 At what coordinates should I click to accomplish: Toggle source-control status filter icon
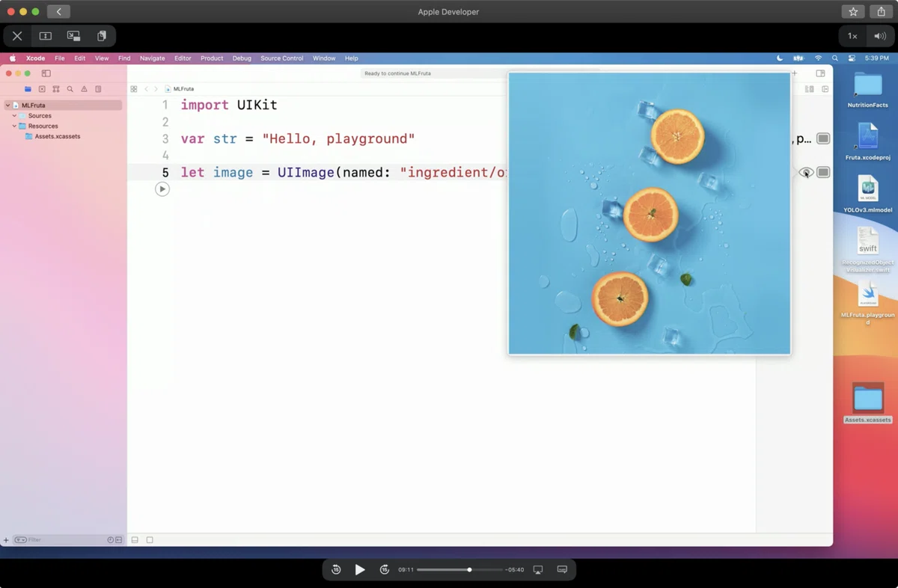click(x=119, y=540)
